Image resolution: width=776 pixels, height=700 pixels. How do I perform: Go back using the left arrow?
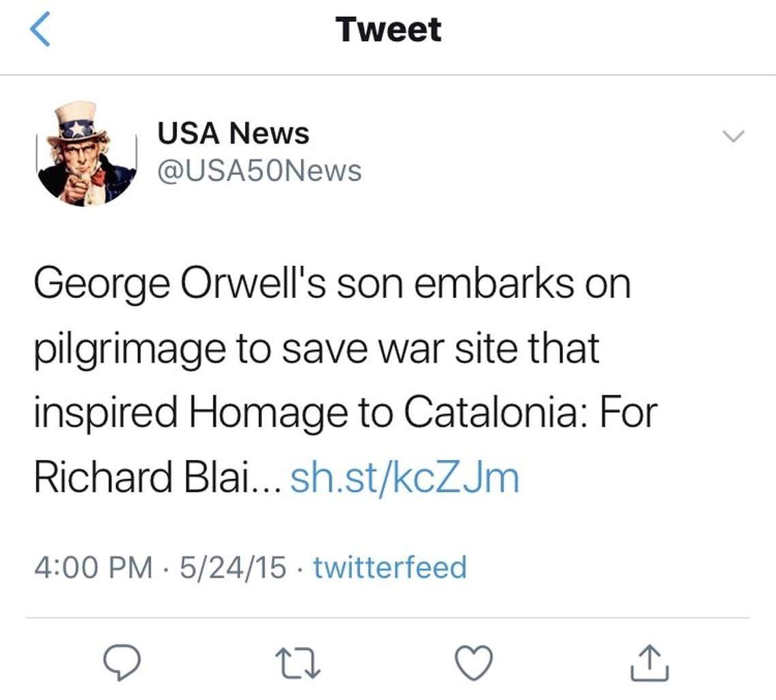[41, 31]
